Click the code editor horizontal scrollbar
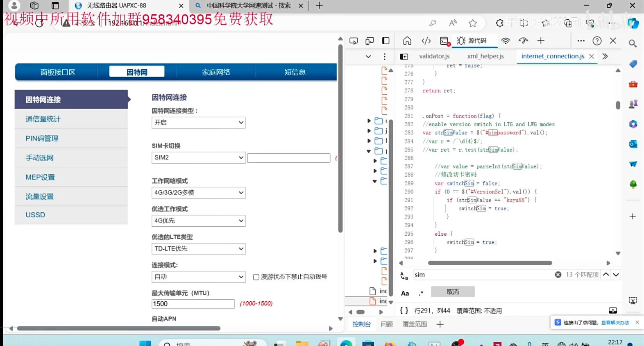This screenshot has width=644, height=346. pyautogui.click(x=490, y=263)
